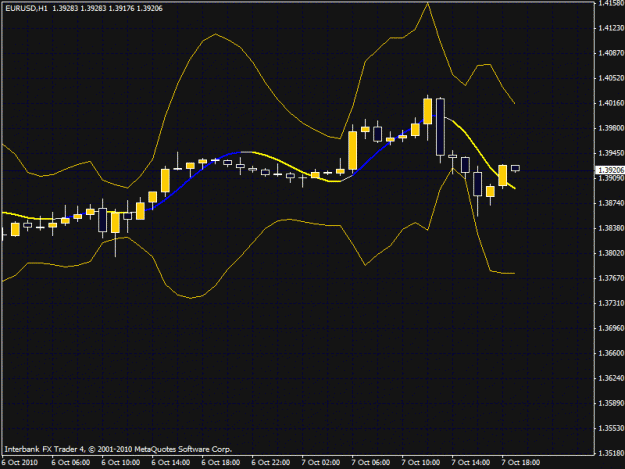
Task: Click time axis label 7 Oct 18:00
Action: click(x=521, y=463)
